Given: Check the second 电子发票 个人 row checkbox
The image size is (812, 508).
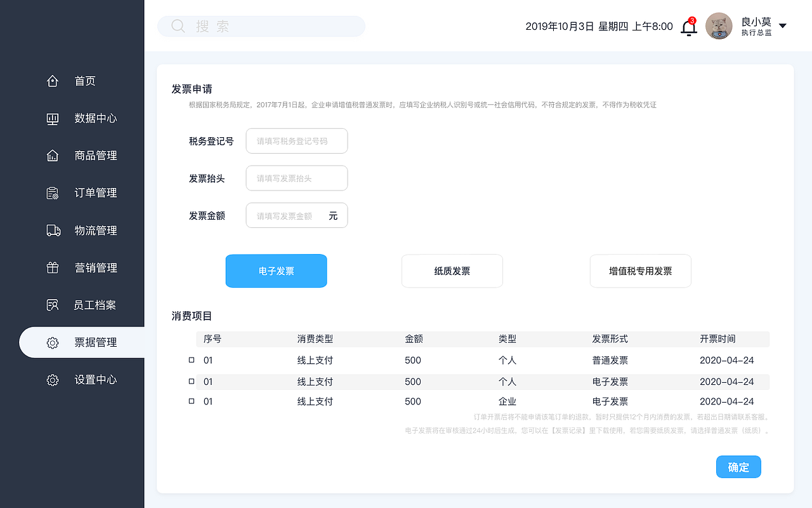Looking at the screenshot, I should pyautogui.click(x=191, y=381).
